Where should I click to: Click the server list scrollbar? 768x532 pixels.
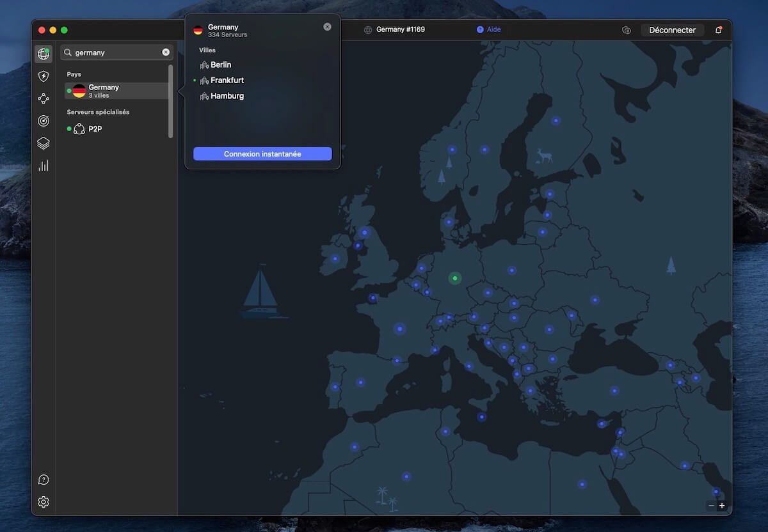(x=171, y=101)
